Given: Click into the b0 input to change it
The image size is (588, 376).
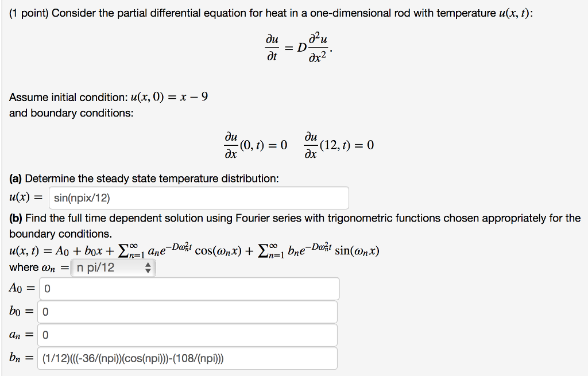Looking at the screenshot, I should 187,311.
